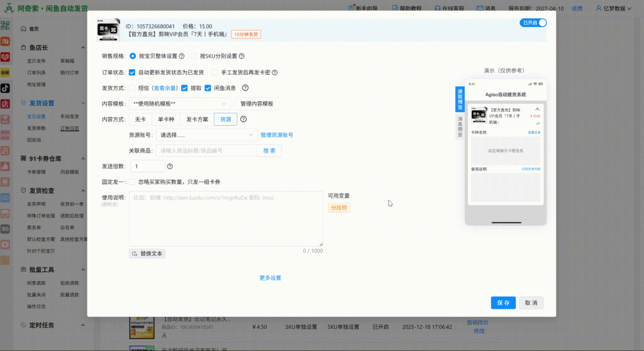This screenshot has width=644, height=351.
Task: Focus the 关联商品 product search input
Action: click(206, 150)
